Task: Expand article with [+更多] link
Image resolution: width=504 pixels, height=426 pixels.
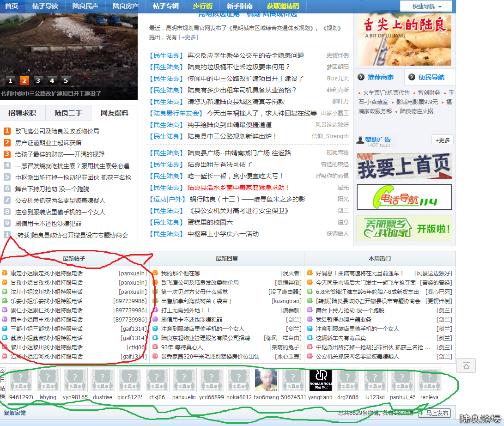Action: click(x=188, y=37)
